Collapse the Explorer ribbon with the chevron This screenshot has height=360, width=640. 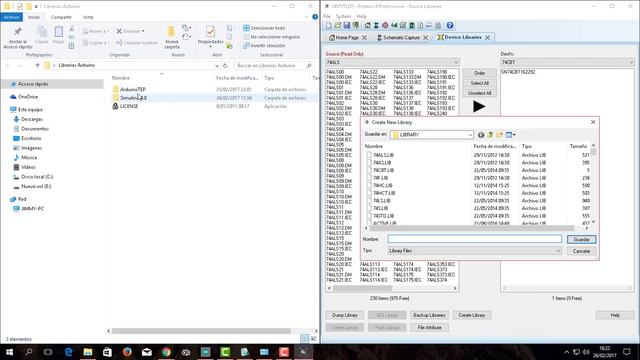(x=307, y=17)
